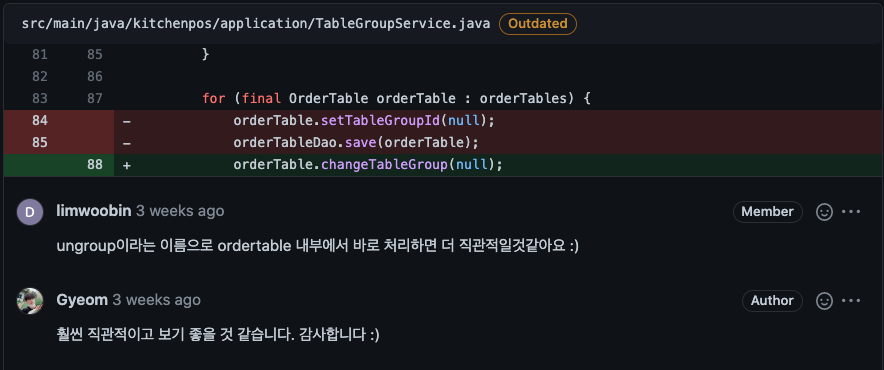Select new line number 88
Viewport: 884px width, 370px height.
coord(95,165)
